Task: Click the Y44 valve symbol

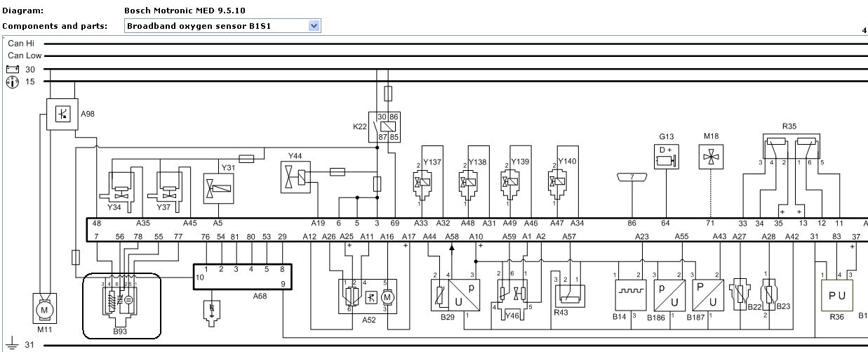Action: tap(295, 177)
